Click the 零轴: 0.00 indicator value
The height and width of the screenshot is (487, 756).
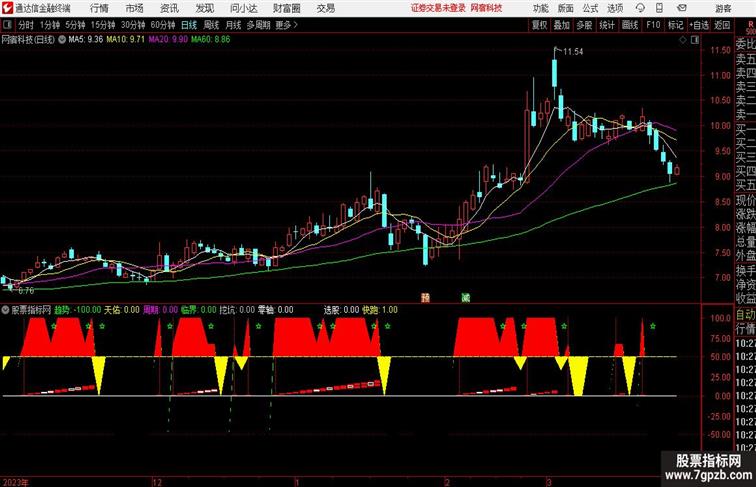click(x=275, y=310)
